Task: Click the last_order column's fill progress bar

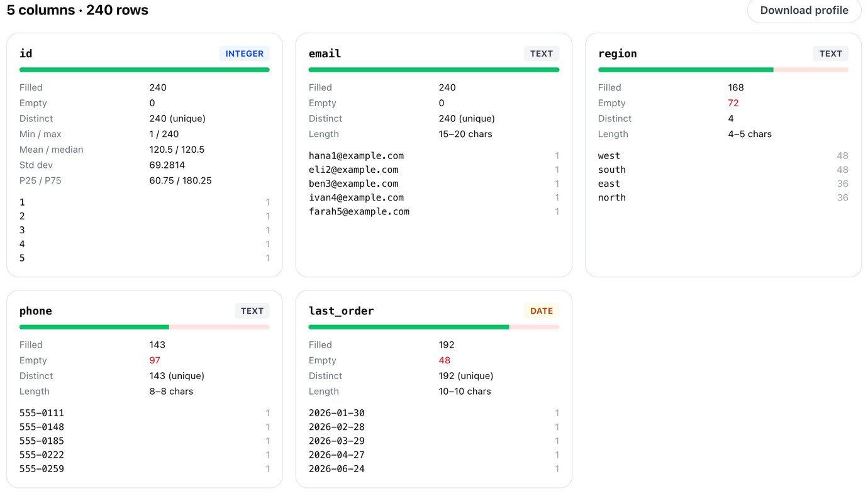Action: click(434, 327)
